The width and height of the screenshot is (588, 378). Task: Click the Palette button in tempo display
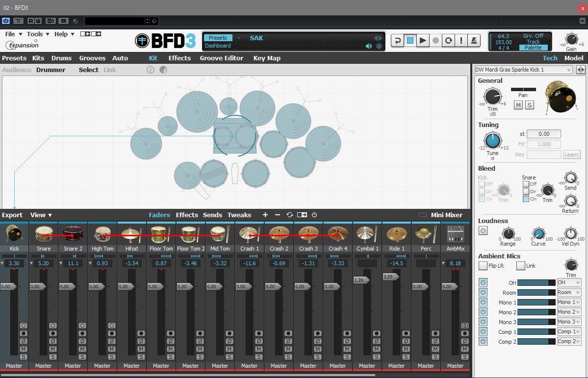533,48
